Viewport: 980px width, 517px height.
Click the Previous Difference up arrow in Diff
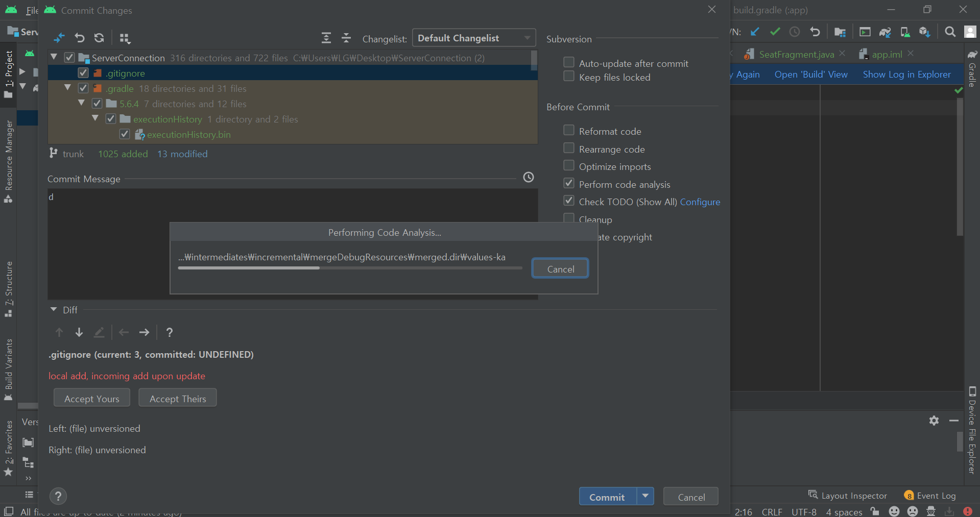click(x=59, y=332)
